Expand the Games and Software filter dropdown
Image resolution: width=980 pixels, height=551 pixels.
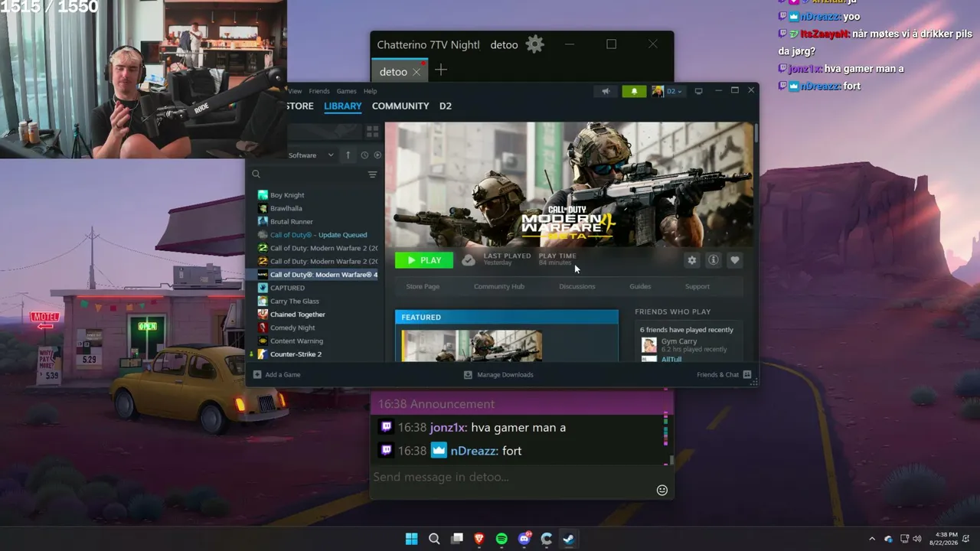click(x=311, y=155)
